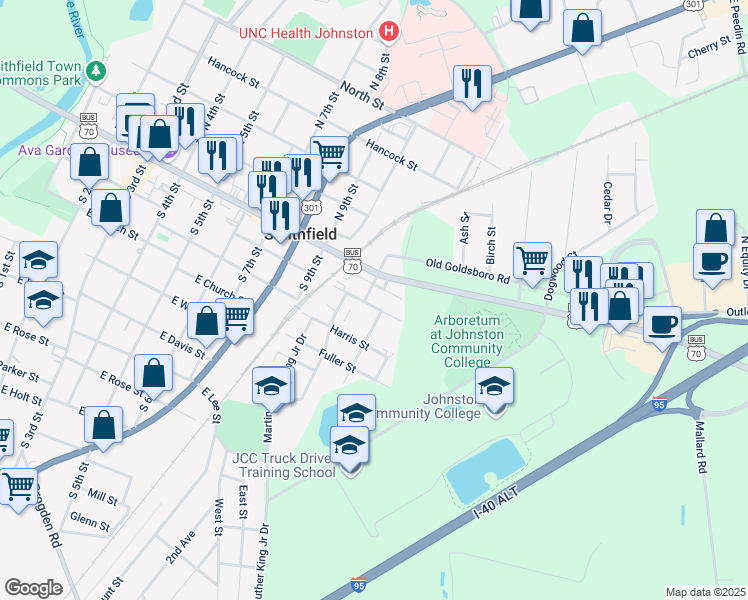Image resolution: width=748 pixels, height=600 pixels.
Task: Select the grocery cart pin on Old Goldsboro Rd
Action: pyautogui.click(x=533, y=262)
